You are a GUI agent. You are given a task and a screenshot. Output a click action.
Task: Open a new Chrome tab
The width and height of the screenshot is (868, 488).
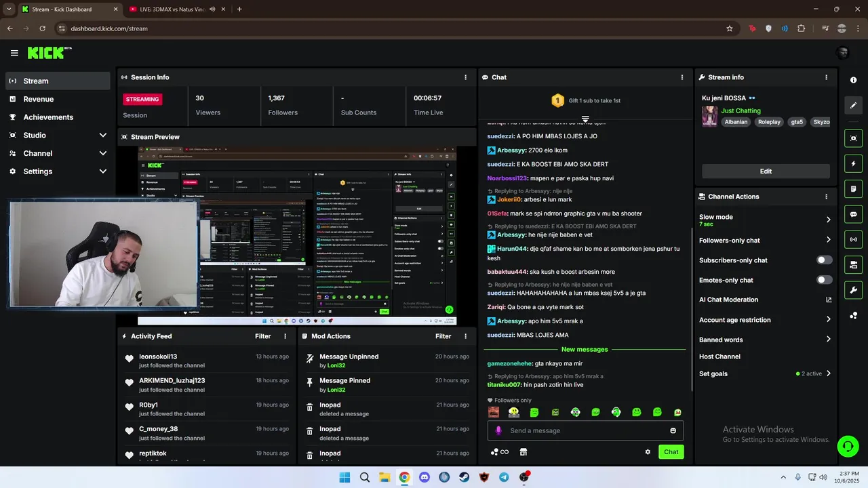tap(239, 9)
